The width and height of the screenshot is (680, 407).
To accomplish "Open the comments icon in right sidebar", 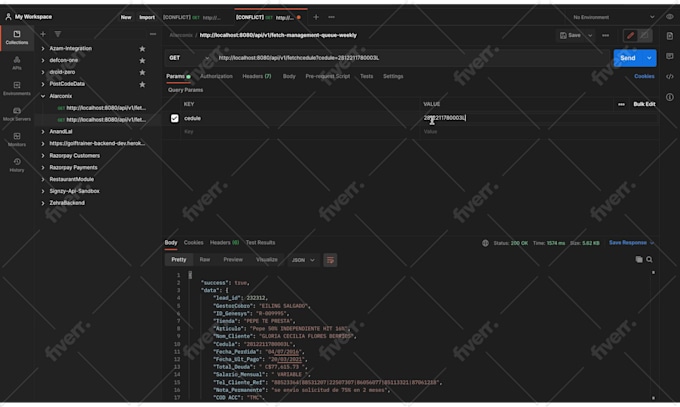I will coord(670,56).
